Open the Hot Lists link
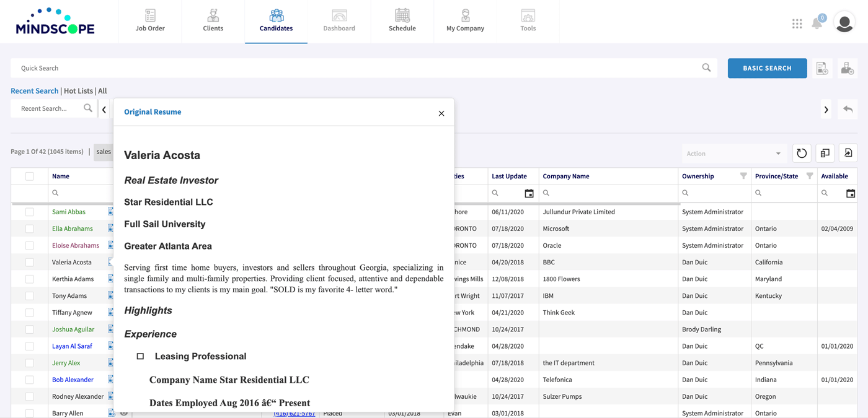 point(78,90)
